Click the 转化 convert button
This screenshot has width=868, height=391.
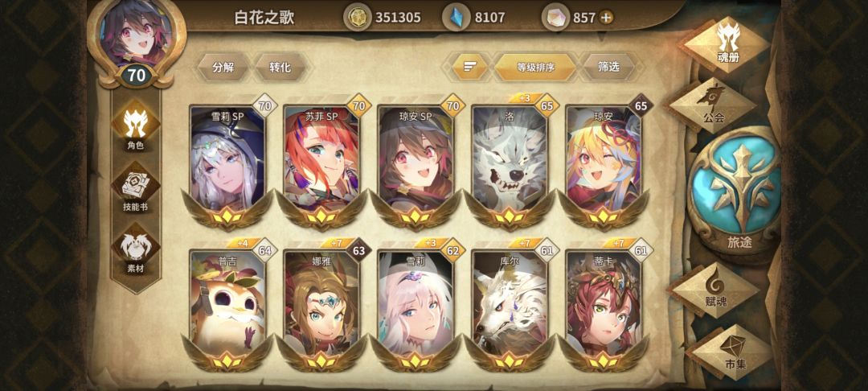coord(280,68)
